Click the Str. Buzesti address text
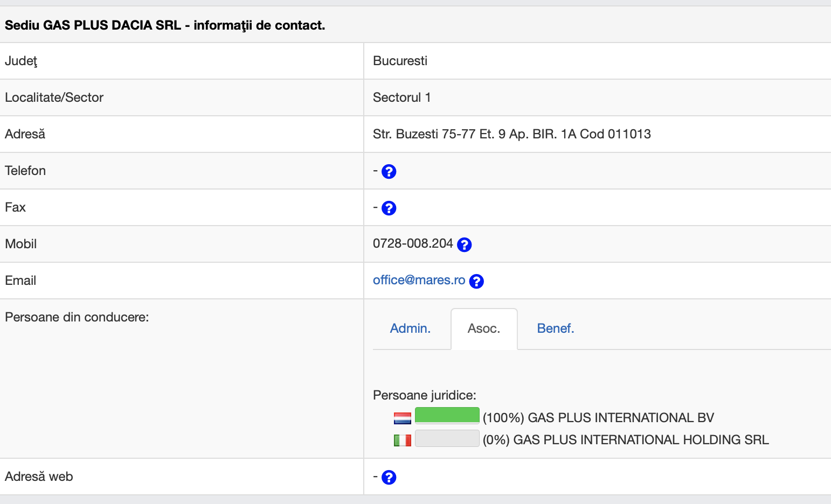The width and height of the screenshot is (831, 504). 511,134
